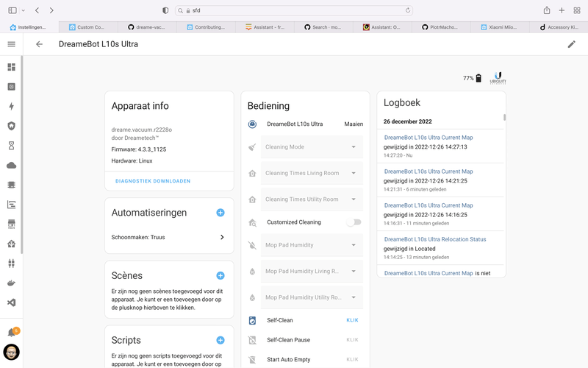Click the Cleaning Mode broom icon
The height and width of the screenshot is (368, 588).
tap(252, 146)
